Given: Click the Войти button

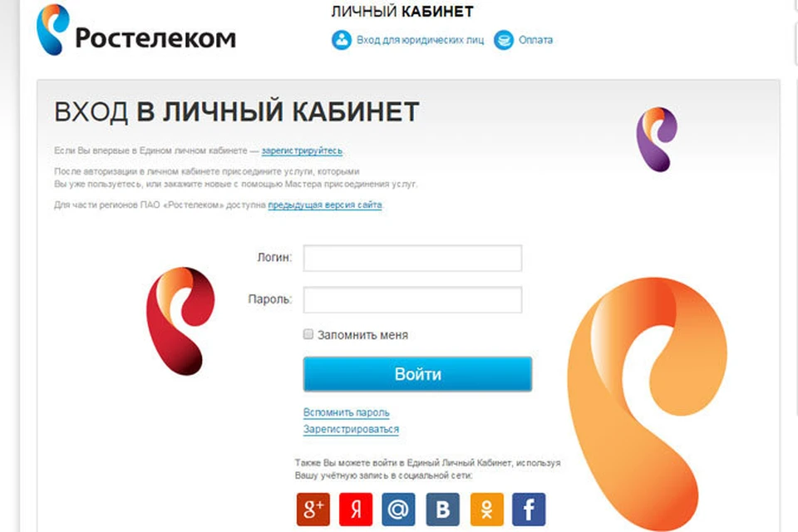Looking at the screenshot, I should (x=417, y=374).
